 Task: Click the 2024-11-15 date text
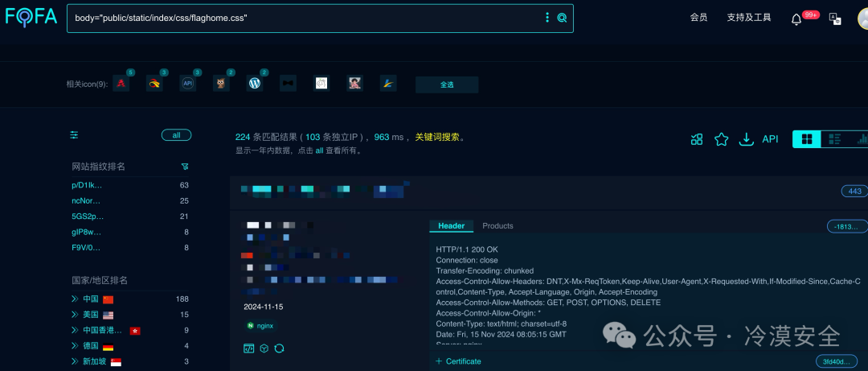(264, 307)
